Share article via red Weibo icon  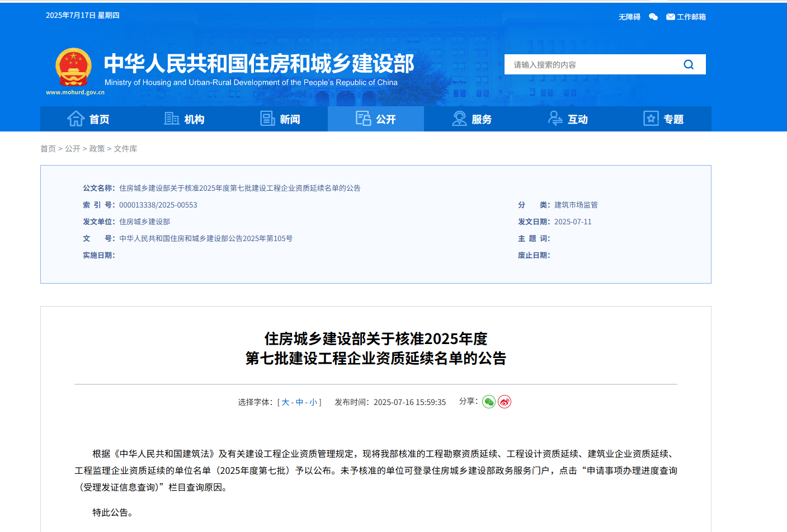[505, 402]
